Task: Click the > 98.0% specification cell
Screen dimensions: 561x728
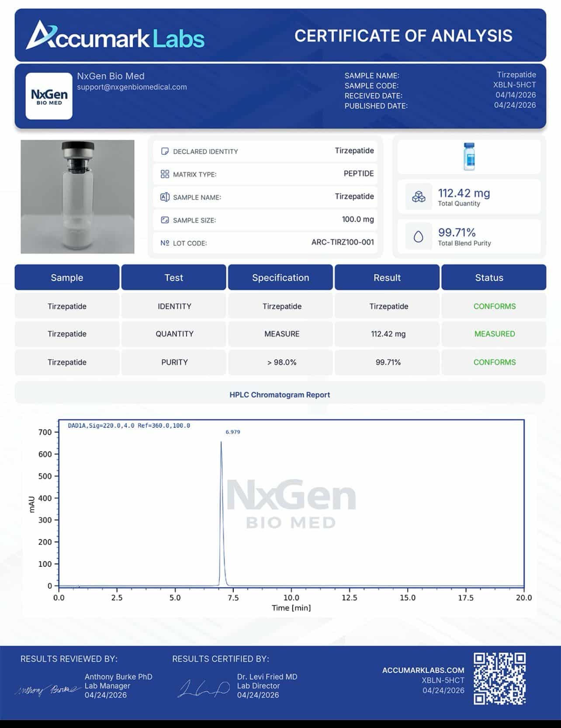Action: pos(280,362)
